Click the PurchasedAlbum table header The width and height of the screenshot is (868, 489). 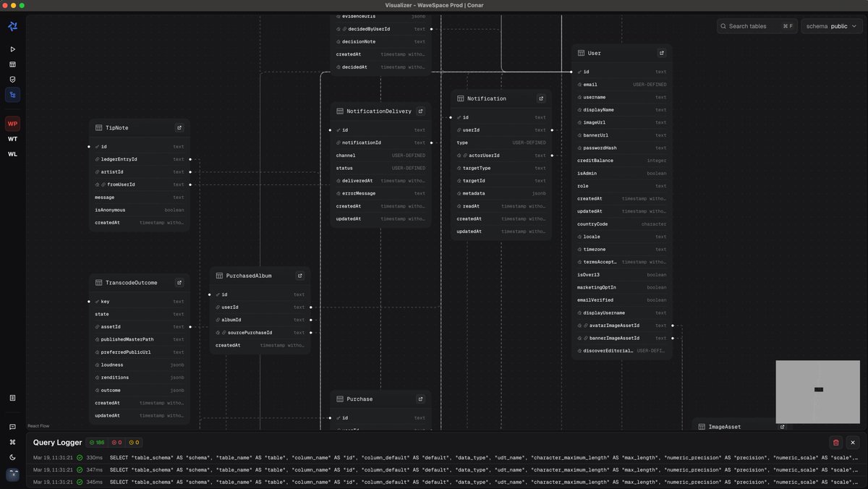point(260,276)
